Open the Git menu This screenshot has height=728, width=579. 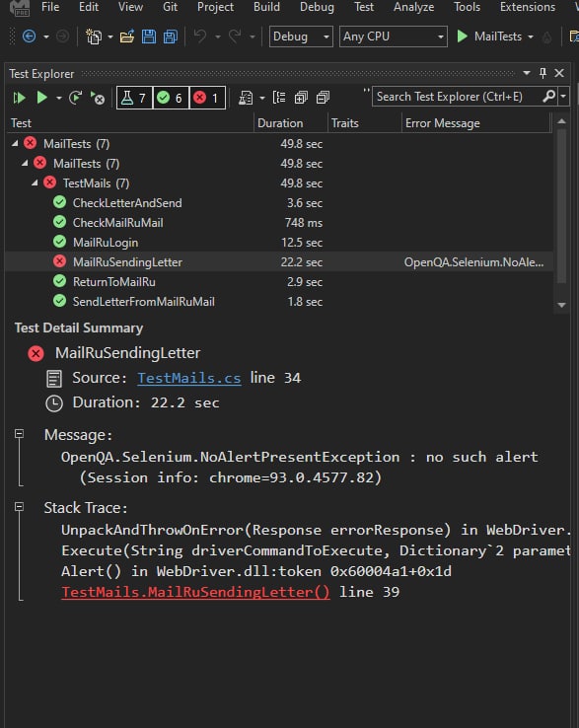click(x=170, y=7)
